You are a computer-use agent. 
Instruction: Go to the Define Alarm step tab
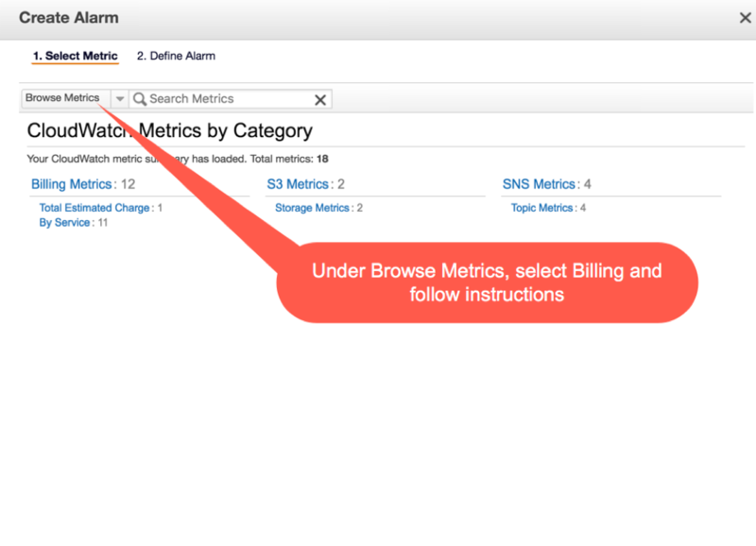tap(176, 56)
